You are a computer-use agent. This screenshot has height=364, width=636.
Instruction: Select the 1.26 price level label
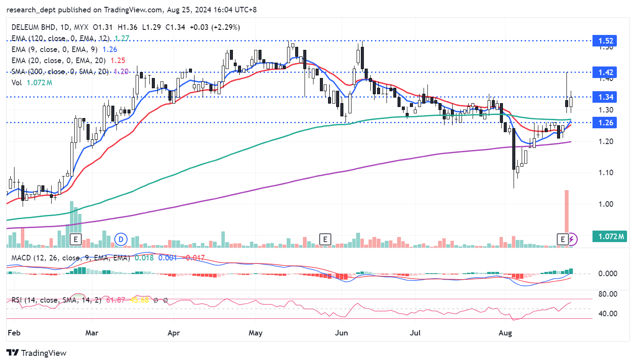tap(605, 123)
